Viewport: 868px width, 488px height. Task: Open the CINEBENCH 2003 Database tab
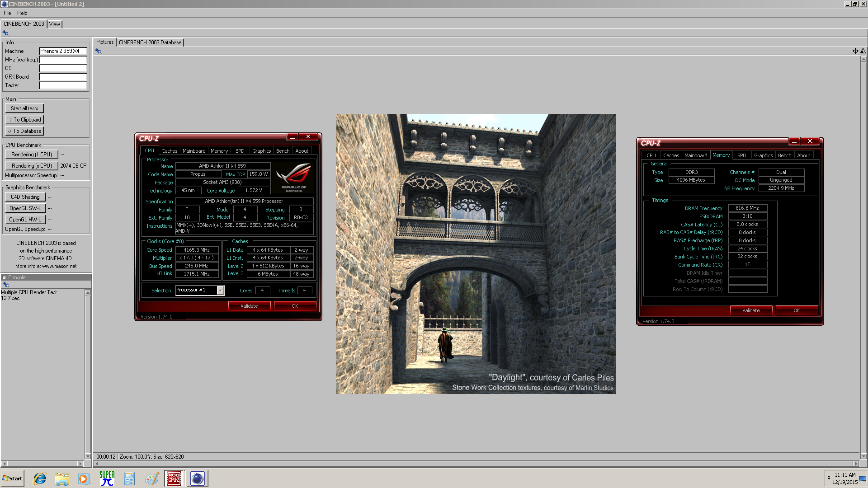pos(150,42)
